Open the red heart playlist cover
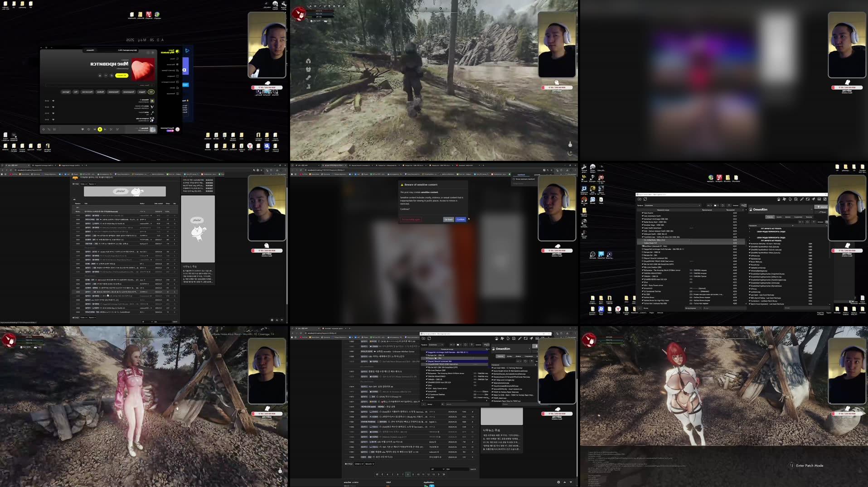Viewport: 868px width, 487px height. pos(143,69)
